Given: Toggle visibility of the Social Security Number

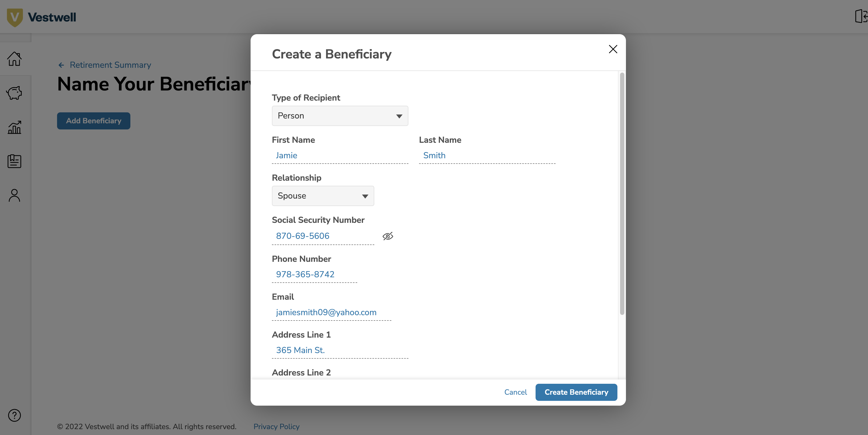Looking at the screenshot, I should [388, 236].
